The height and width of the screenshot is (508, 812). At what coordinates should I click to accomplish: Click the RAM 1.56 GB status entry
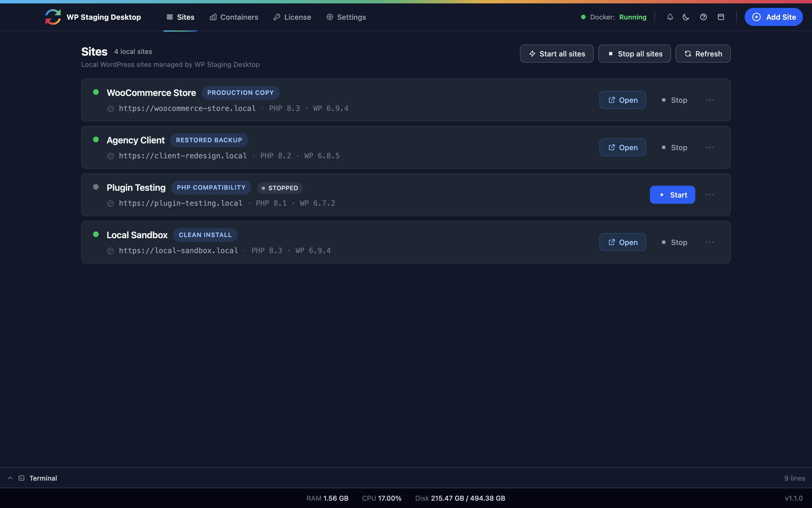tap(328, 498)
